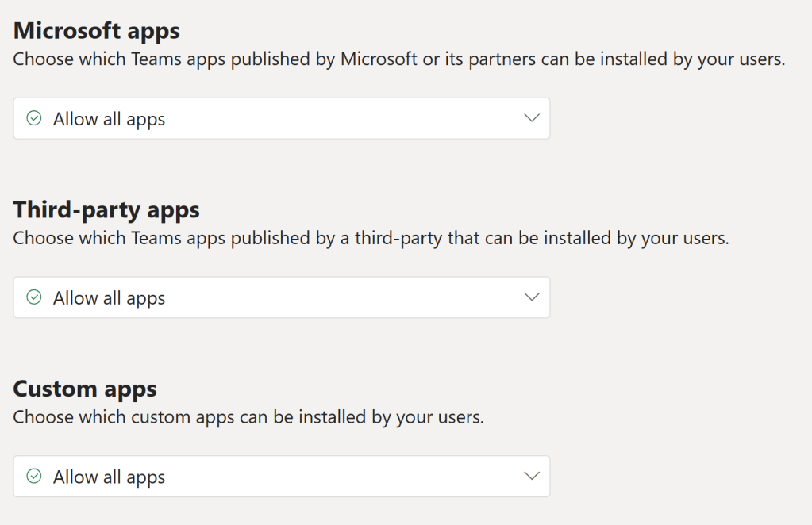Image resolution: width=812 pixels, height=525 pixels.
Task: Click the chevron arrow in Custom apps dropdown
Action: tap(532, 477)
